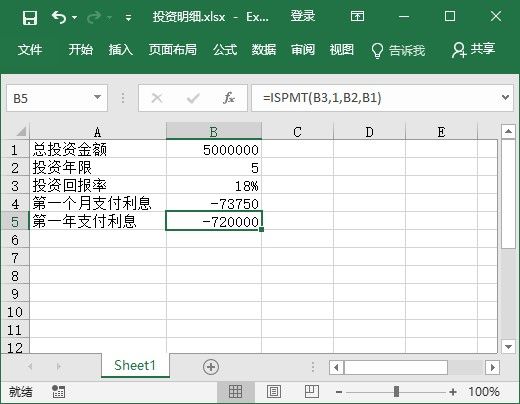Open the 文件 menu
Viewport: 520px width, 404px height.
[30, 50]
